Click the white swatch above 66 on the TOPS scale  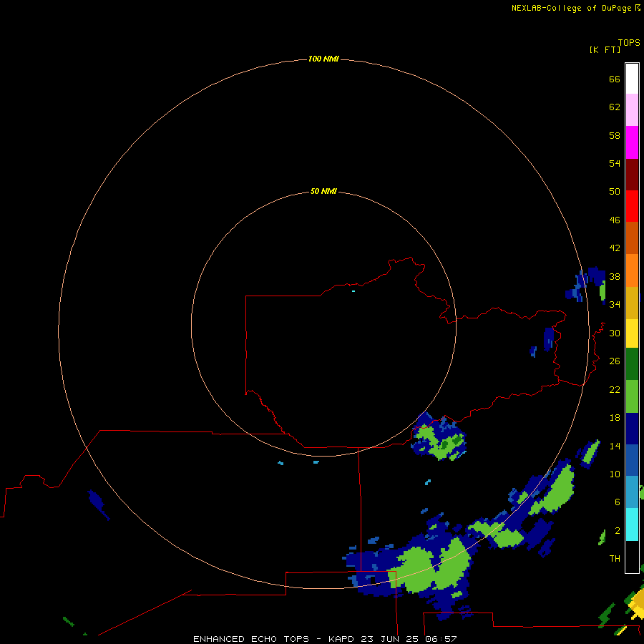632,79
